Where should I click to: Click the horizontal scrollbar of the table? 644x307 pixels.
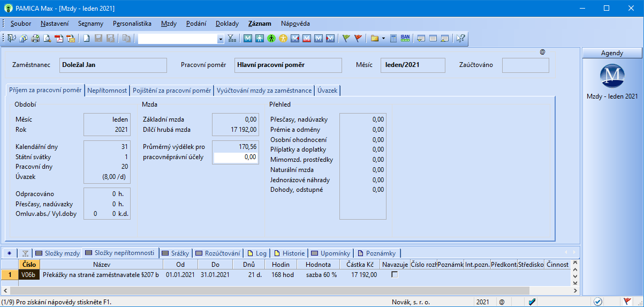268,290
